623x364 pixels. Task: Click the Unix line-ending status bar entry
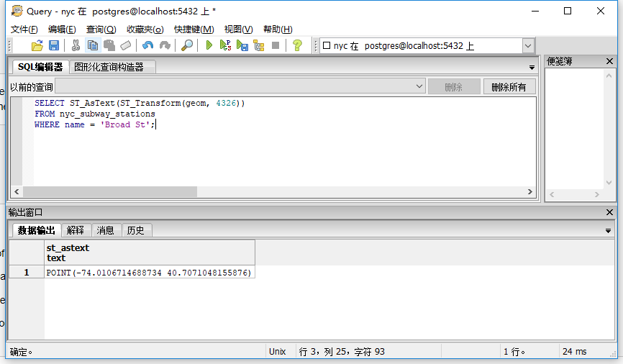point(278,352)
